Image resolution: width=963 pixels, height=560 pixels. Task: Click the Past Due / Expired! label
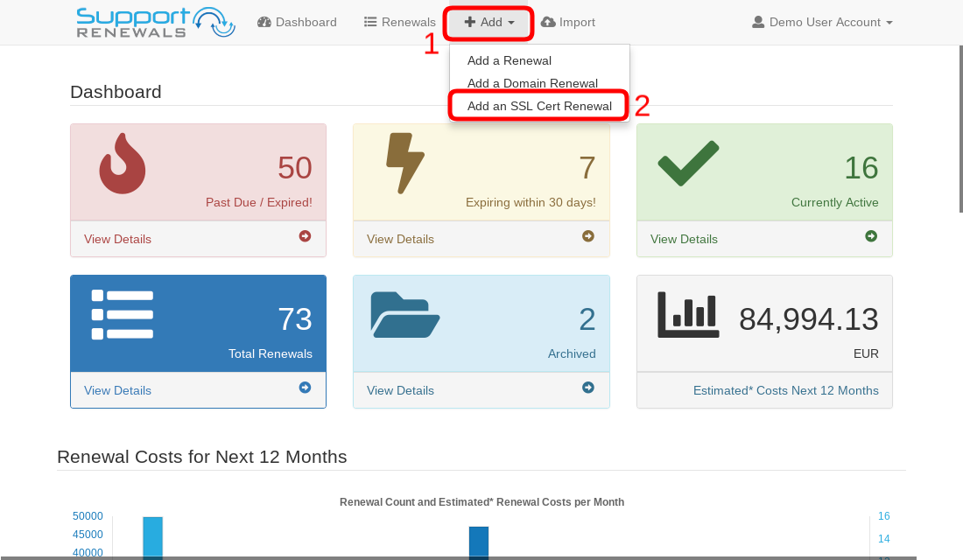coord(258,203)
